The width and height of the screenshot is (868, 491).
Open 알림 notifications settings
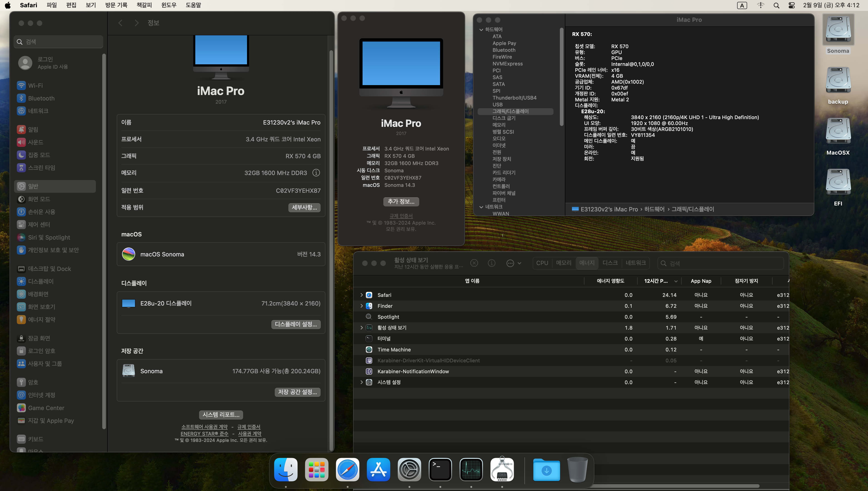coord(56,130)
